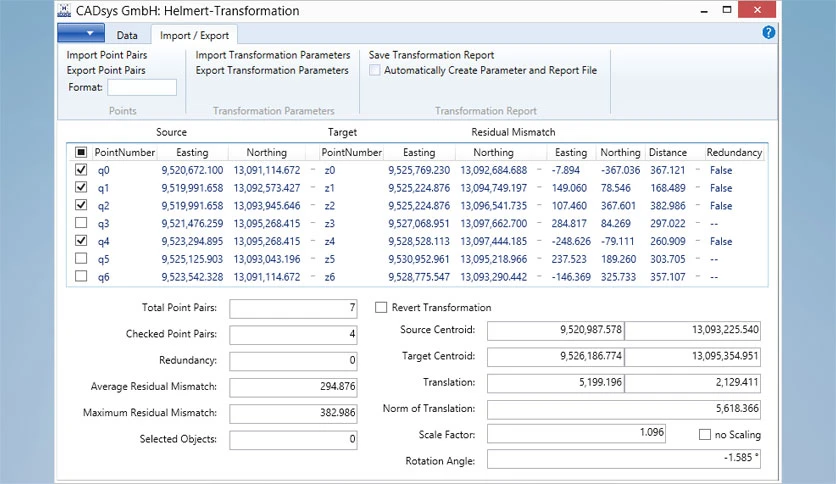Click residual northing value 325.733

coord(618,277)
